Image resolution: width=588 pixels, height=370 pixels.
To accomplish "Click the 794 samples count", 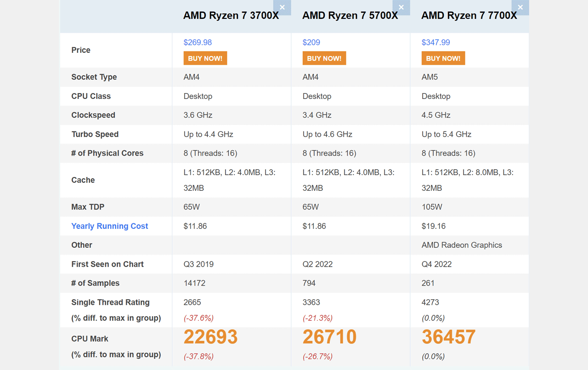I will [309, 283].
